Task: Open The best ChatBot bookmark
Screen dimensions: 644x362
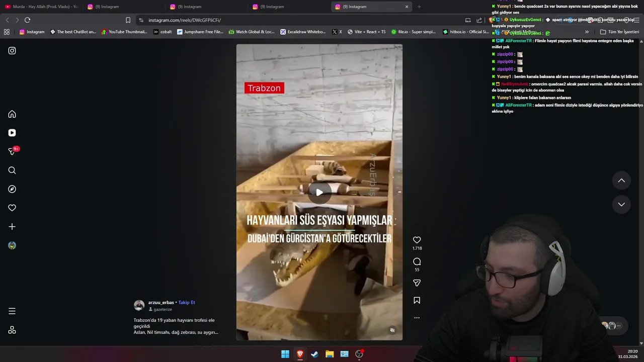Action: pyautogui.click(x=73, y=32)
